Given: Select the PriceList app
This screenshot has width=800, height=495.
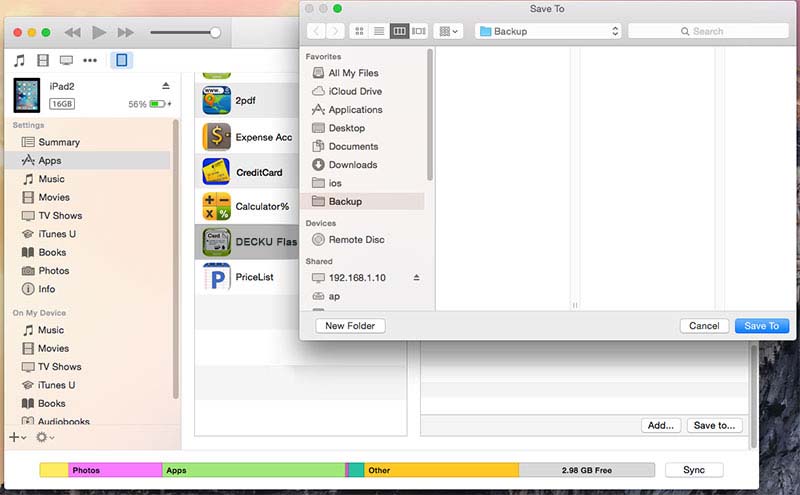Looking at the screenshot, I should tap(247, 277).
